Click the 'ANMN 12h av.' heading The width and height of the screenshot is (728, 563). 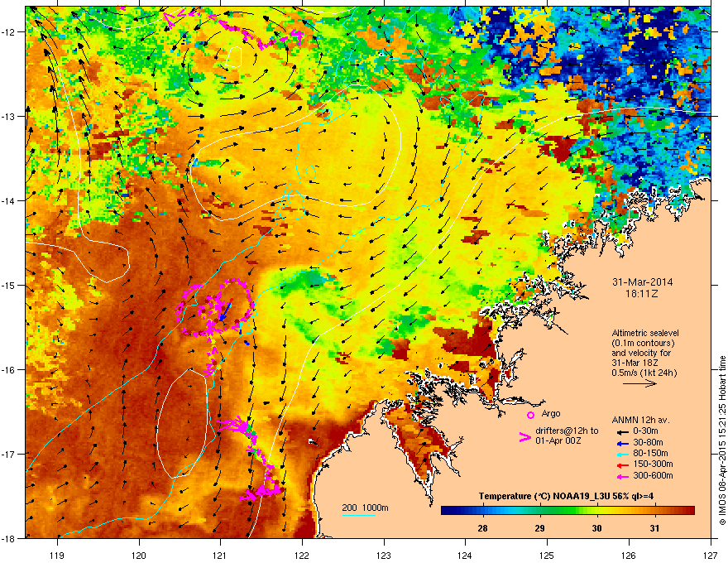tap(640, 421)
